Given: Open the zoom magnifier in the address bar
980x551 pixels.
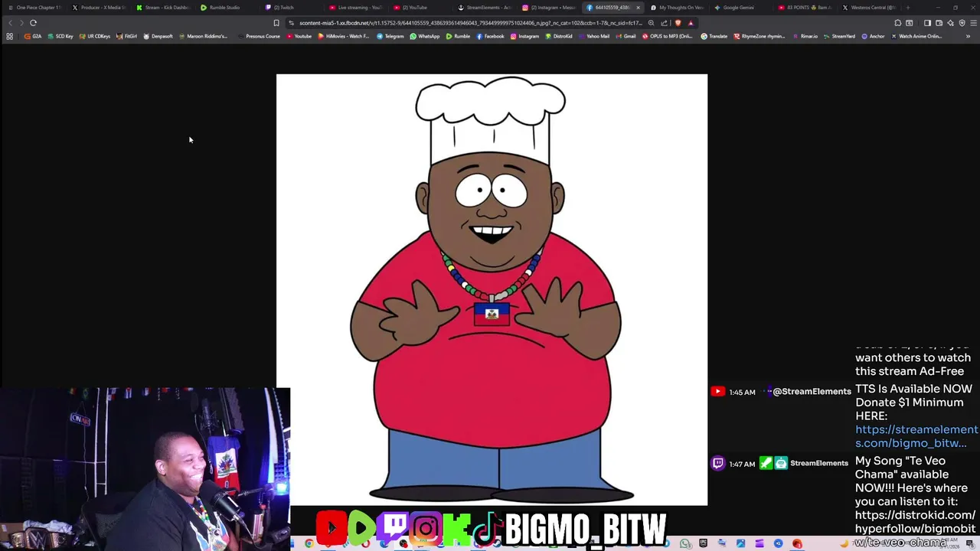Looking at the screenshot, I should (651, 23).
